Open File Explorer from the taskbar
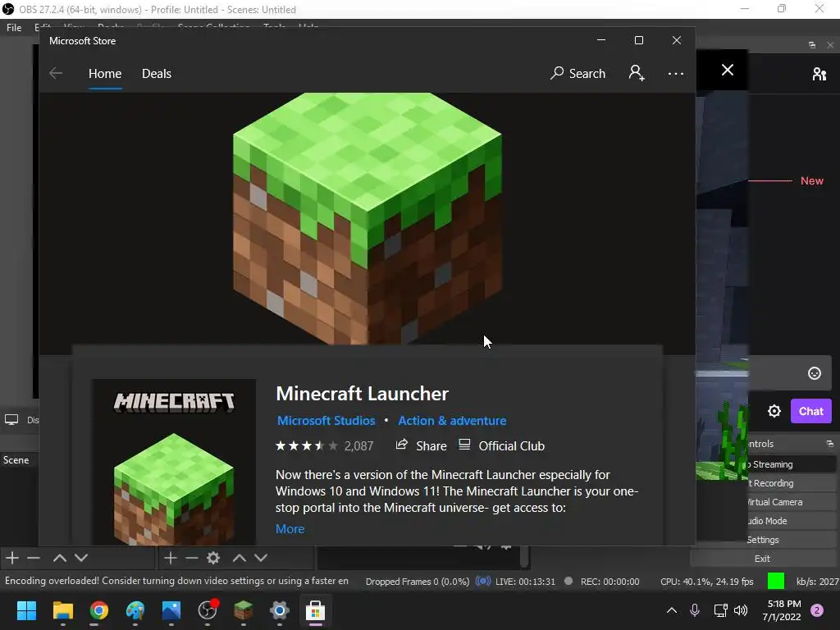The width and height of the screenshot is (840, 630). coord(62,610)
